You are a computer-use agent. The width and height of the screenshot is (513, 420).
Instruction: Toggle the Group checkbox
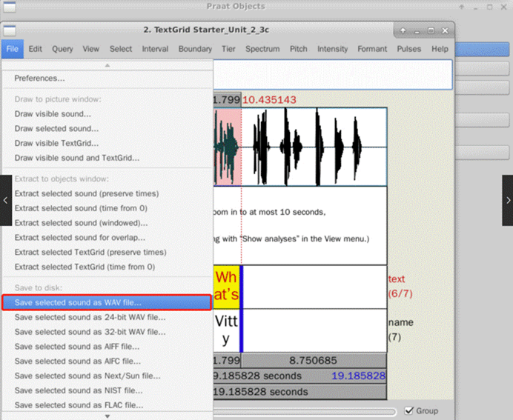409,411
